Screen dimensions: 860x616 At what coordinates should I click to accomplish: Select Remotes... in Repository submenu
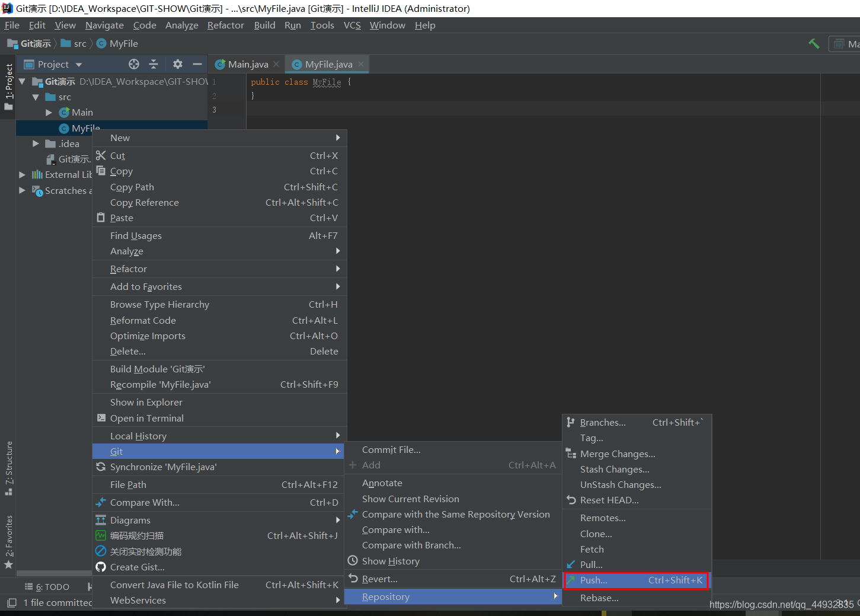pyautogui.click(x=637, y=518)
